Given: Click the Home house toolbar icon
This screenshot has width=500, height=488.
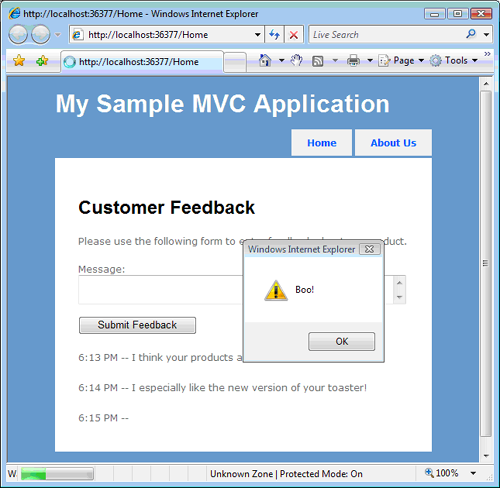Looking at the screenshot, I should coord(265,61).
